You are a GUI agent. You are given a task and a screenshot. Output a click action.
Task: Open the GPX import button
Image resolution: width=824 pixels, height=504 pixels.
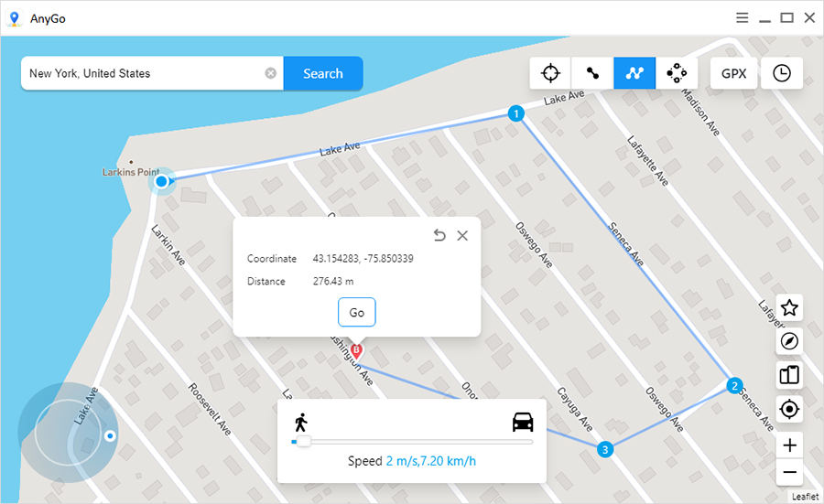coord(733,73)
